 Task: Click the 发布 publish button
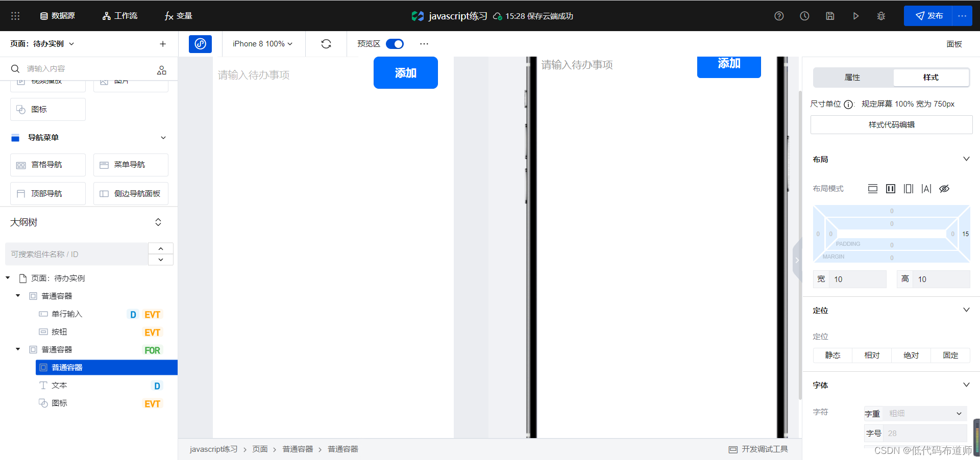click(928, 16)
